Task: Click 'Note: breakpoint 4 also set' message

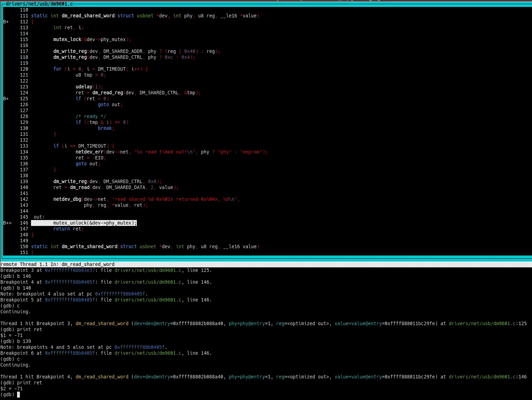Action: tap(74, 294)
